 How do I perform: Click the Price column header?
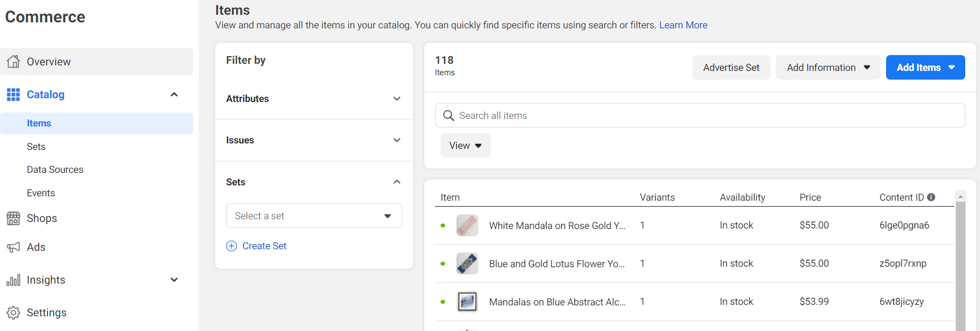pos(810,197)
